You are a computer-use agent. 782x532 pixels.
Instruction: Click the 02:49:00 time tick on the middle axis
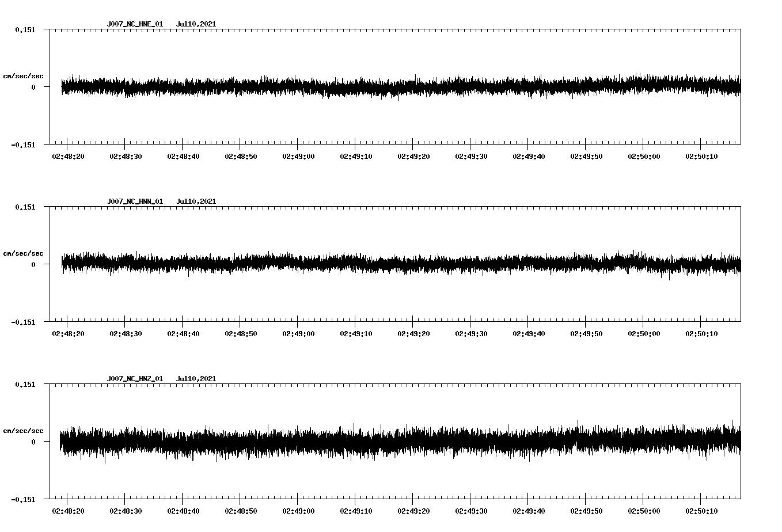coord(298,332)
